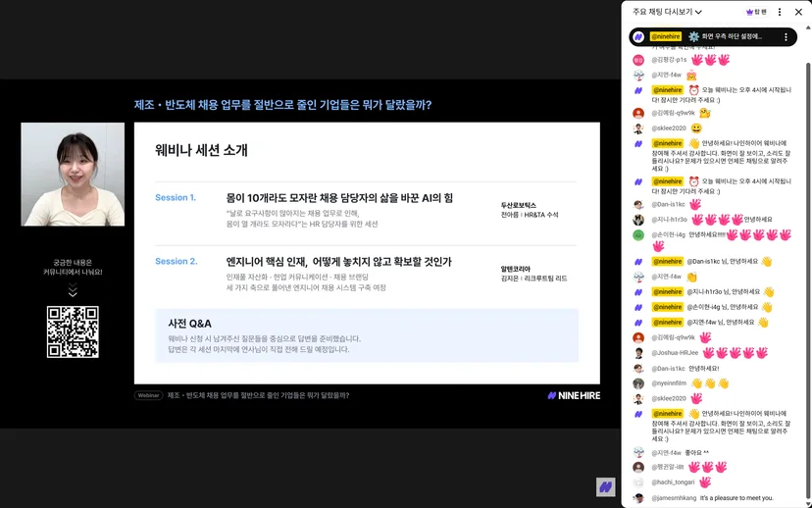Viewport: 812px width, 508px height.
Task: Click username @jamesmhkang in chat
Action: tap(674, 498)
